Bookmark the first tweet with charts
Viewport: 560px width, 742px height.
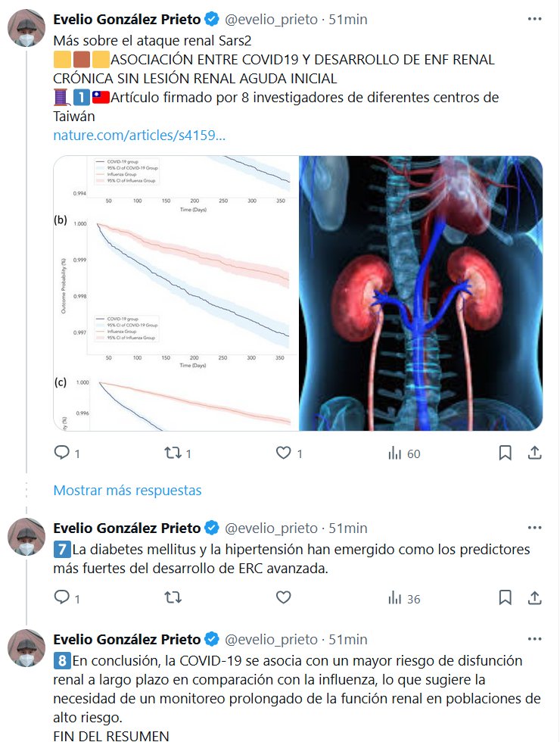(x=505, y=453)
